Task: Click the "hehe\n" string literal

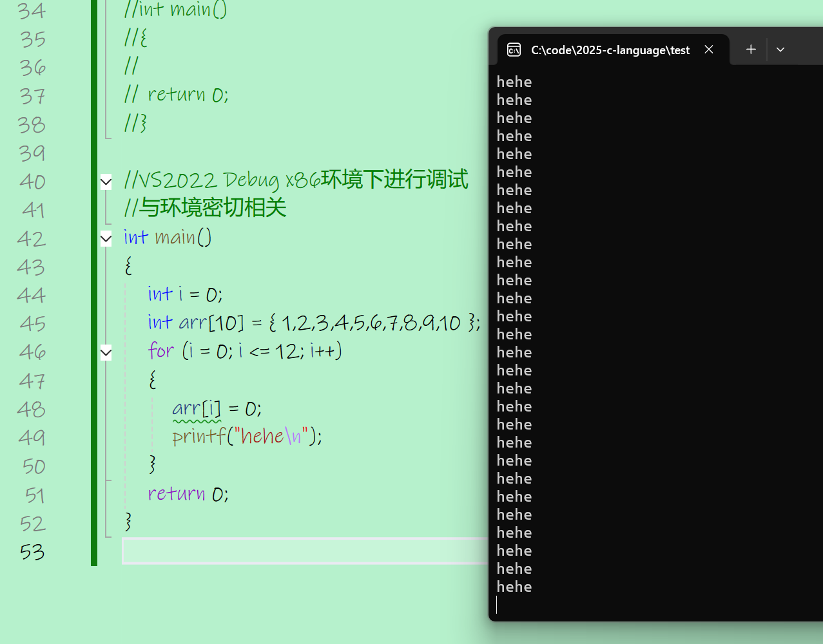Action: (x=271, y=437)
